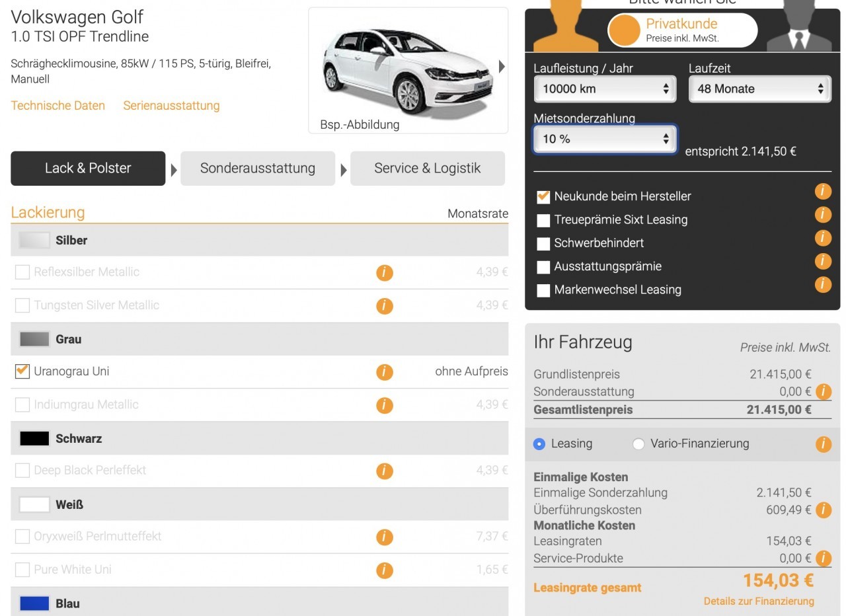Go to the Service & Logistik tab
This screenshot has width=846, height=616.
[x=428, y=169]
